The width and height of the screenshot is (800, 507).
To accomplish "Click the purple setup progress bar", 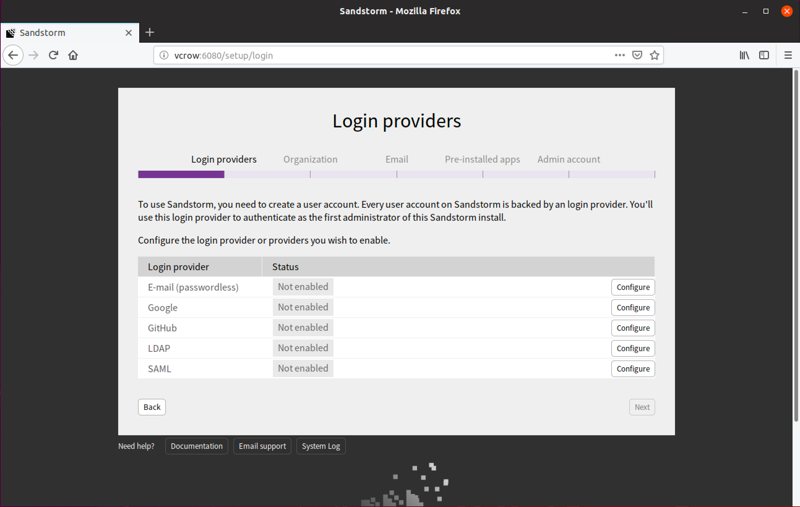I will pyautogui.click(x=181, y=174).
